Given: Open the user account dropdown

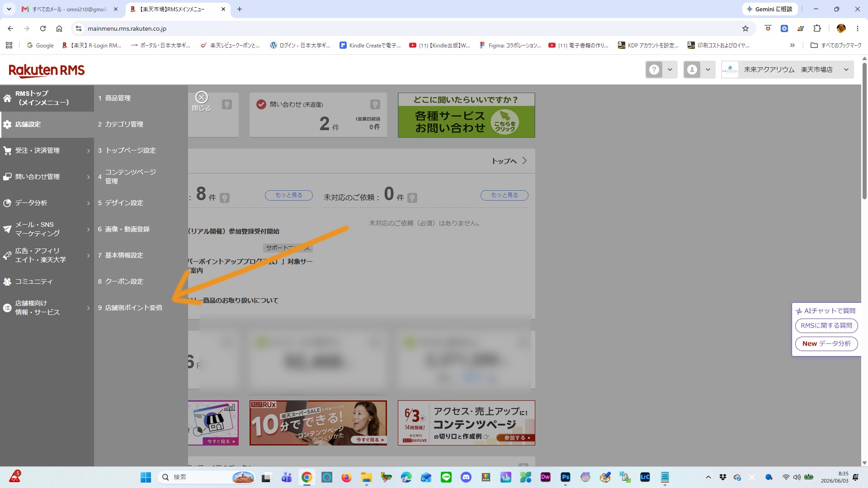Looking at the screenshot, I should pos(699,70).
